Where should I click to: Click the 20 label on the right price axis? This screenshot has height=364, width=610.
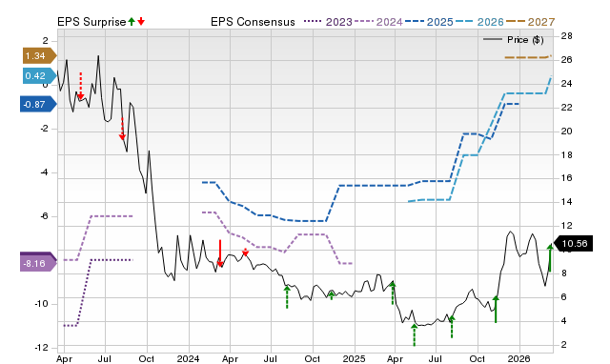[567, 131]
